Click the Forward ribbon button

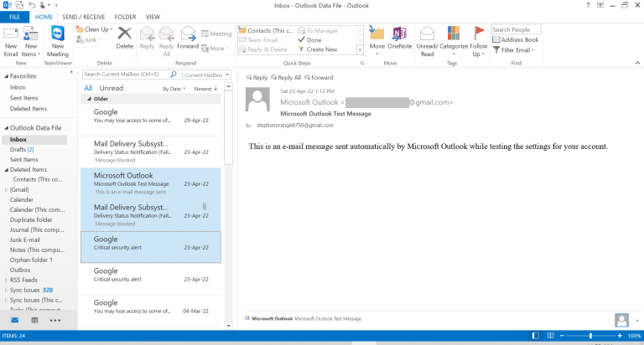pyautogui.click(x=188, y=39)
